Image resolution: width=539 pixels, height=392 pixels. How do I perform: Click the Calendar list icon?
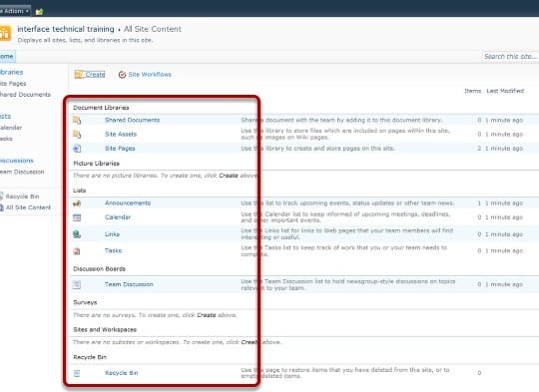77,217
